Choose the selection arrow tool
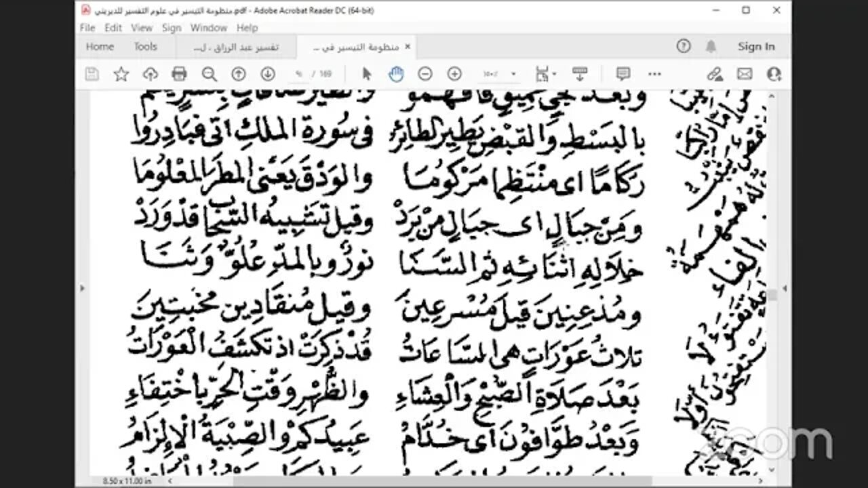 click(x=367, y=75)
